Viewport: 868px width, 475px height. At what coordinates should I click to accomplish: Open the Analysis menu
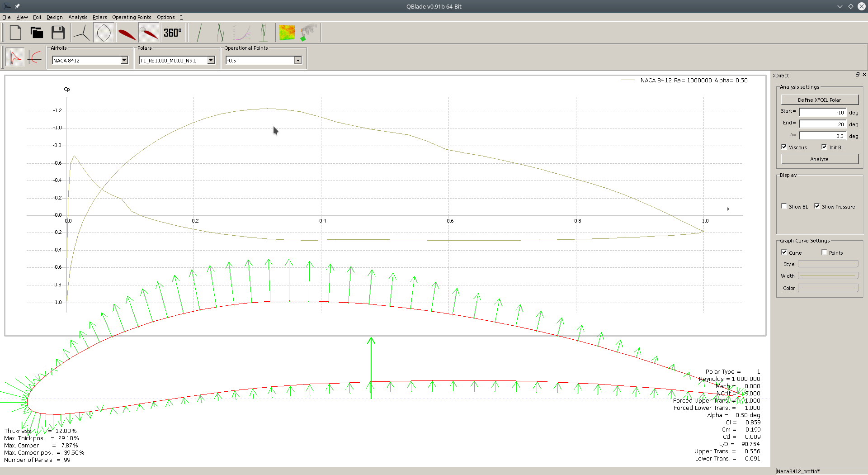coord(78,17)
